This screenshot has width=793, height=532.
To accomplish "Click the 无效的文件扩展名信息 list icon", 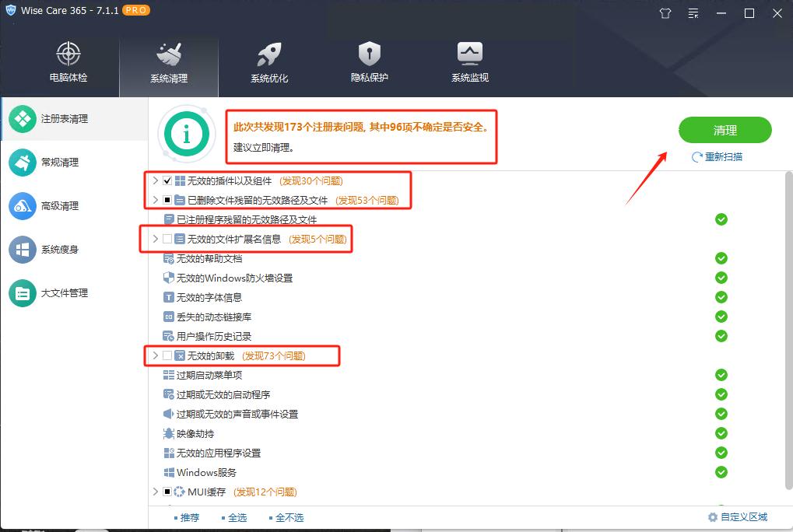I will (180, 239).
